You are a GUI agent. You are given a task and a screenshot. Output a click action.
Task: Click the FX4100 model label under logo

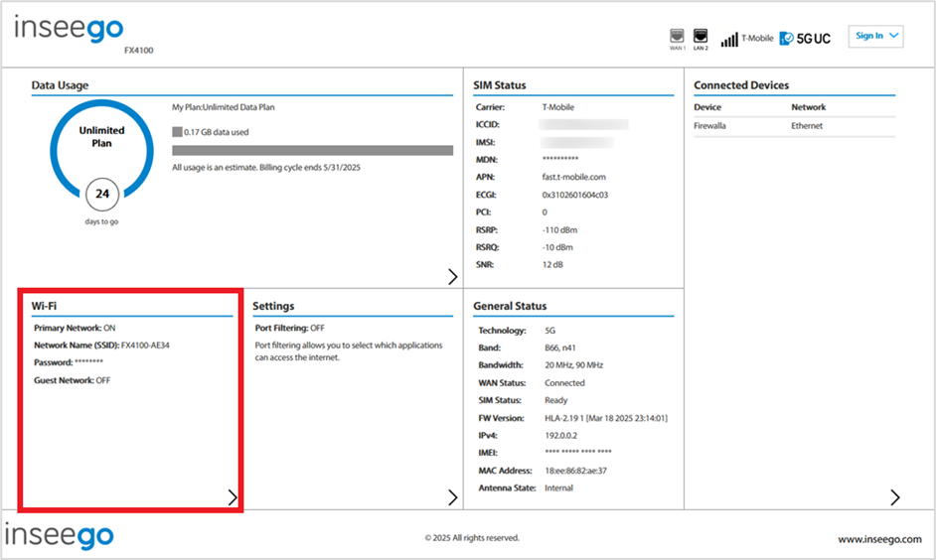(x=138, y=50)
